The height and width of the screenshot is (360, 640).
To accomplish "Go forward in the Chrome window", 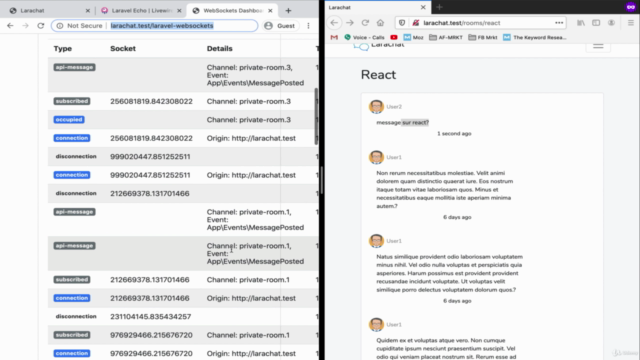I will point(25,26).
